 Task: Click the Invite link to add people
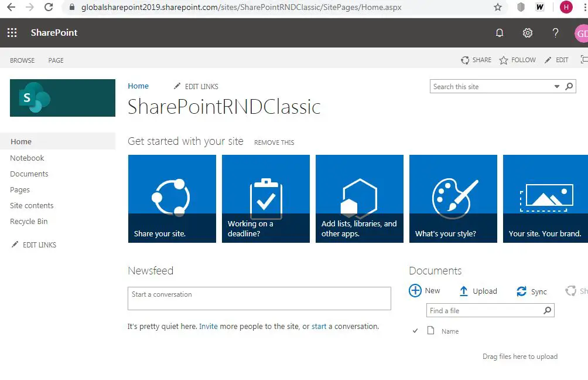point(208,326)
